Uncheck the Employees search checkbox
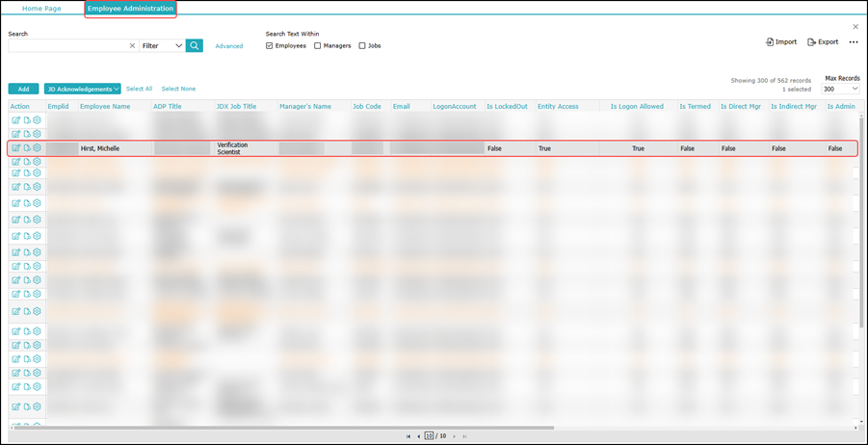This screenshot has height=445, width=868. point(270,45)
